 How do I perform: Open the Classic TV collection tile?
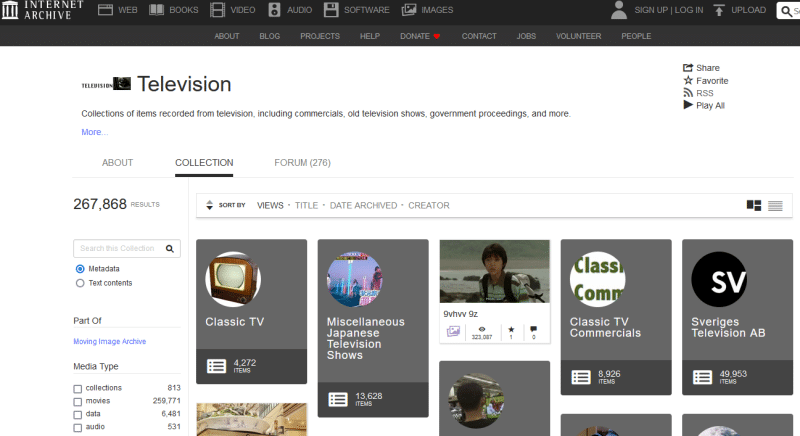[251, 311]
